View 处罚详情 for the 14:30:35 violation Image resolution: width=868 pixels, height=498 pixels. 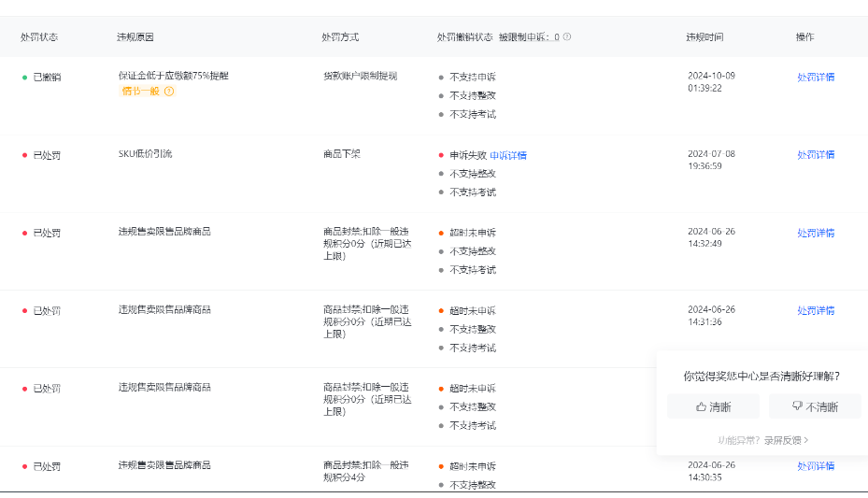[815, 465]
